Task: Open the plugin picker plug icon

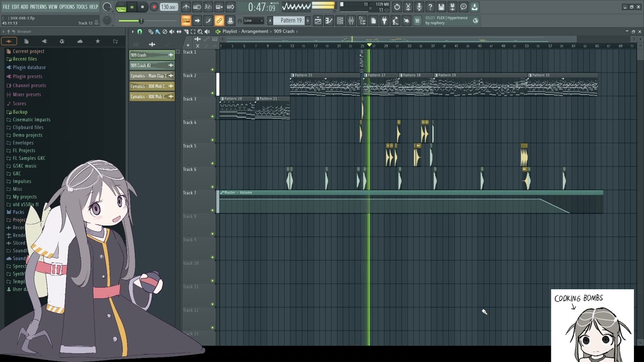Action: click(384, 21)
